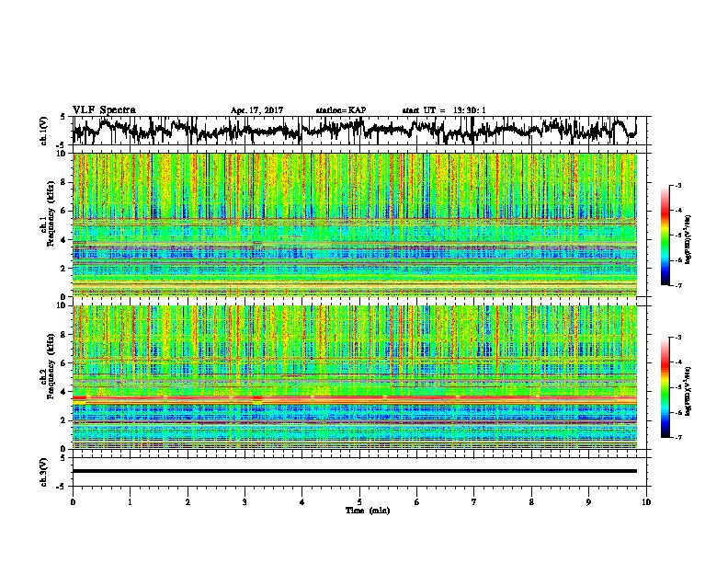Screen dimensions: 728x563
Task: Click inside the ch.2 spectrogram panel
Action: pos(355,377)
